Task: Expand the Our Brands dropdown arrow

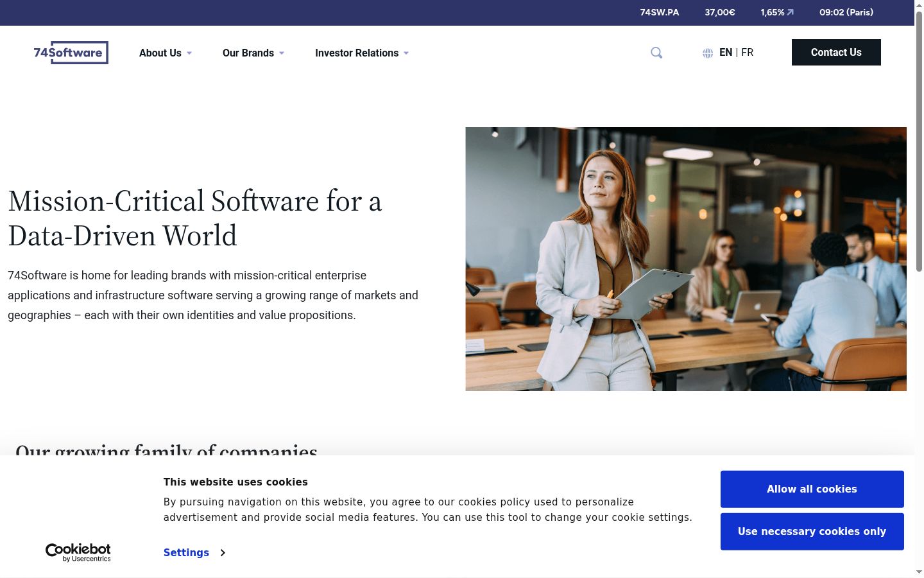Action: point(282,53)
